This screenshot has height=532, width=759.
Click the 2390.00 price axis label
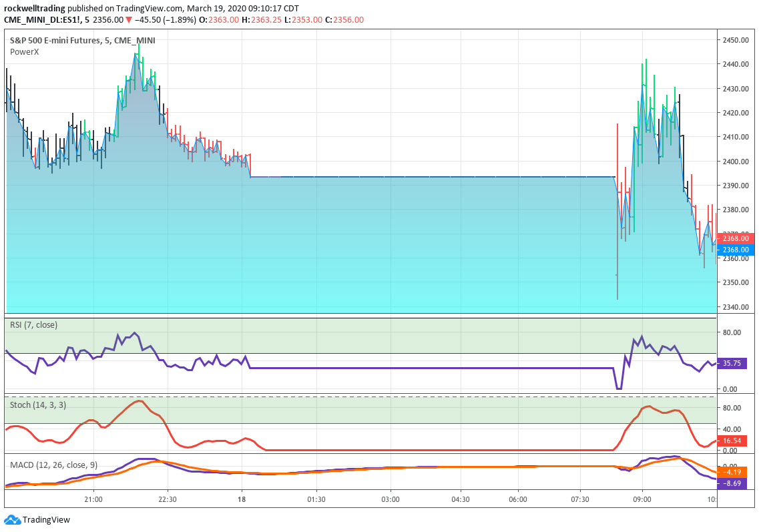(736, 186)
